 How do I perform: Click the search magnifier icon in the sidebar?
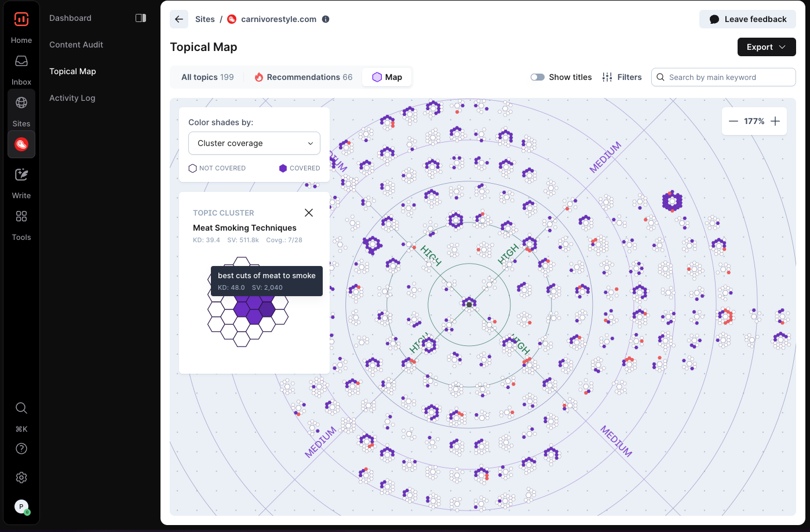[x=21, y=408]
